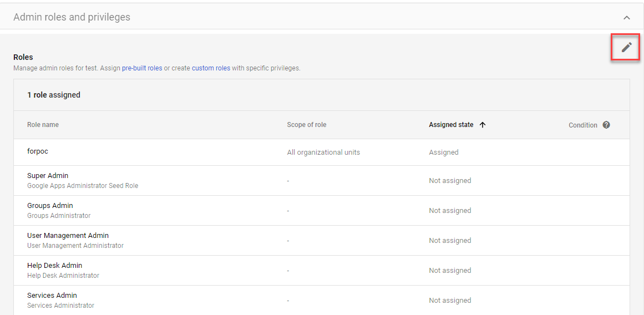Viewport: 644px width, 315px height.
Task: Click Not assigned status for Super Admin
Action: 450,181
